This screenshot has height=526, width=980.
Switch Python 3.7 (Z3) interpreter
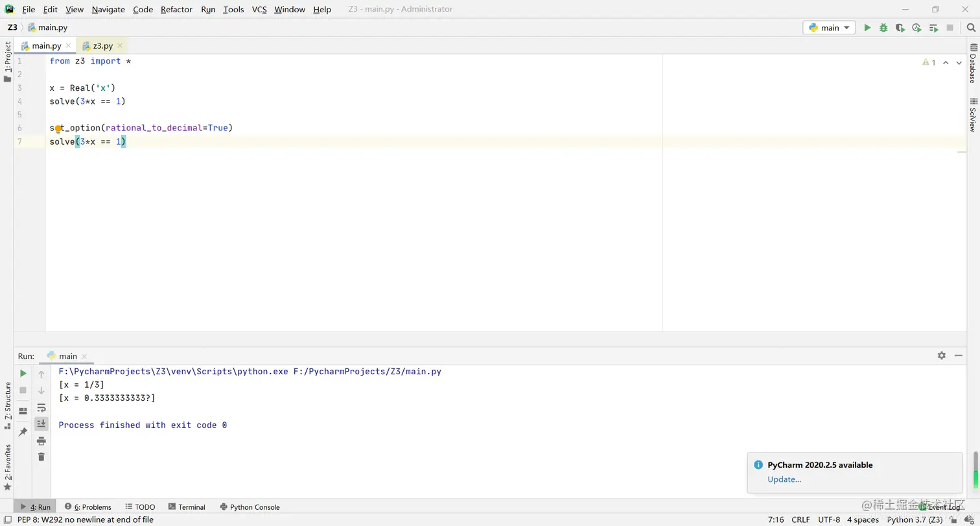(915, 520)
